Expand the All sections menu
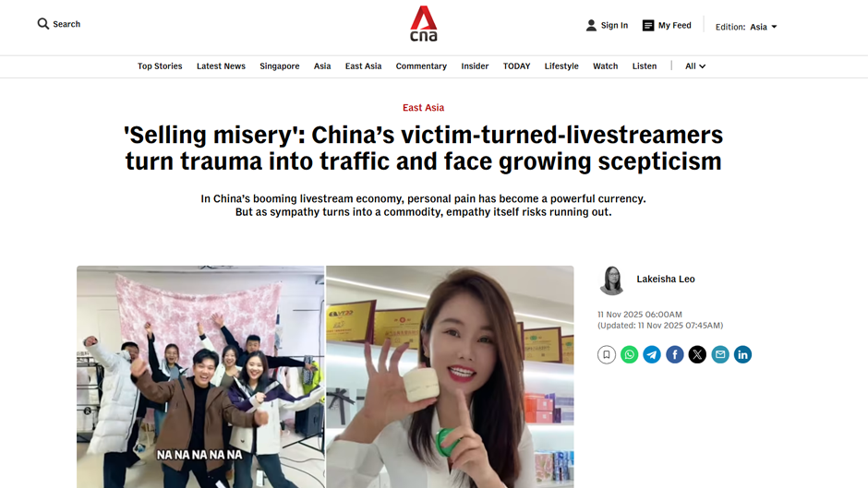The image size is (868, 488). point(695,65)
